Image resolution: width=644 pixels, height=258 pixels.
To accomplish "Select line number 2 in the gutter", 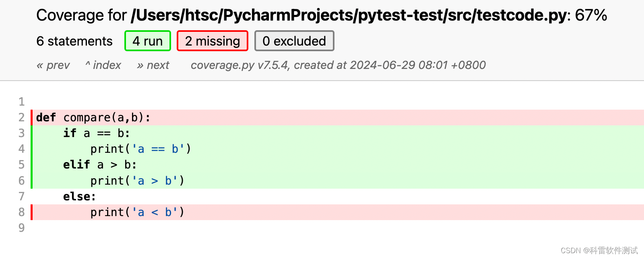I will point(21,117).
